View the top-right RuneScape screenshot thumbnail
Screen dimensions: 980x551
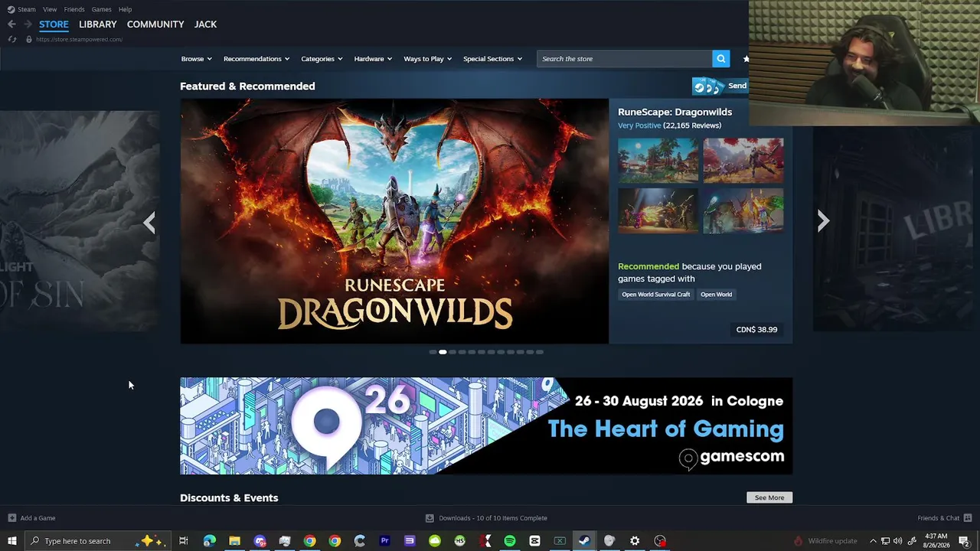pos(743,161)
